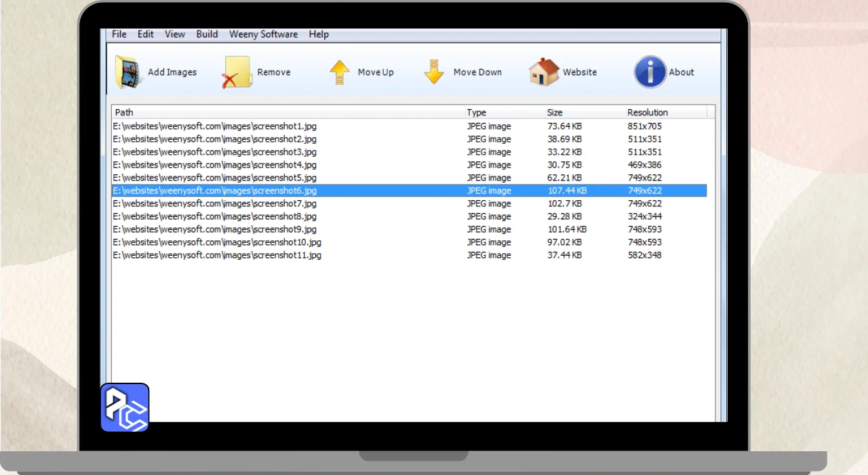This screenshot has height=475, width=868.
Task: Select the screenshot2.jpg row
Action: tap(409, 139)
